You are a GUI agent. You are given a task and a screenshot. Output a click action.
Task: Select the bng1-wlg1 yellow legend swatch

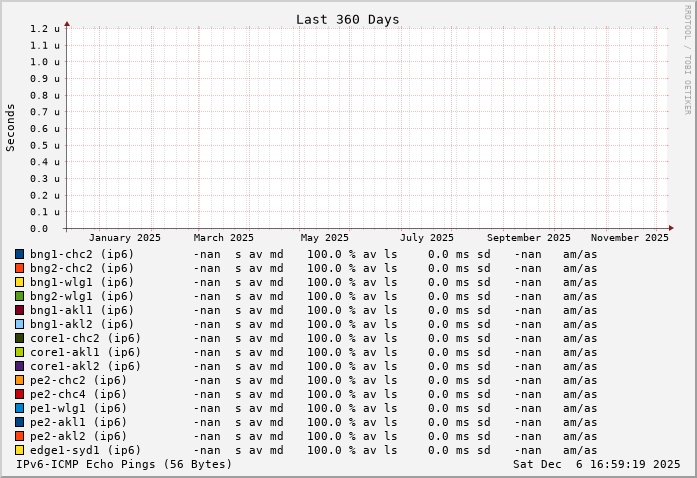click(19, 282)
